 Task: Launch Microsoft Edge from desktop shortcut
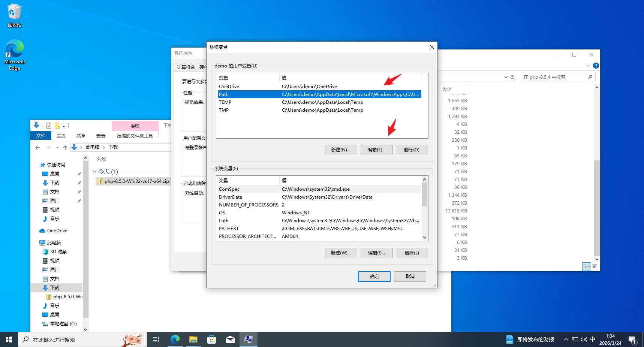click(x=14, y=55)
